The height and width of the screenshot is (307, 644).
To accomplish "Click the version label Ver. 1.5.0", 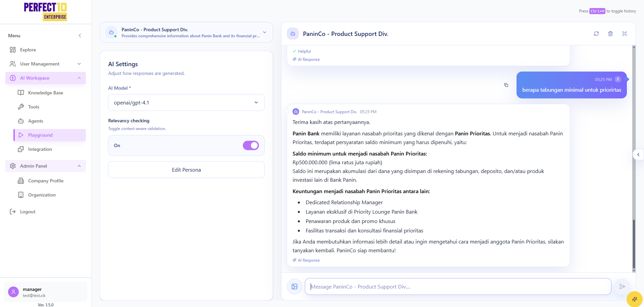I will click(x=46, y=305).
